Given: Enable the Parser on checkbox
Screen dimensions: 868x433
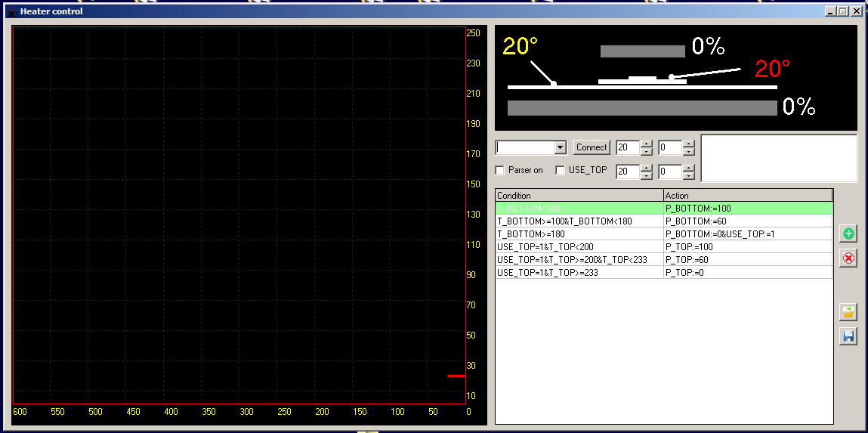Looking at the screenshot, I should coord(499,170).
